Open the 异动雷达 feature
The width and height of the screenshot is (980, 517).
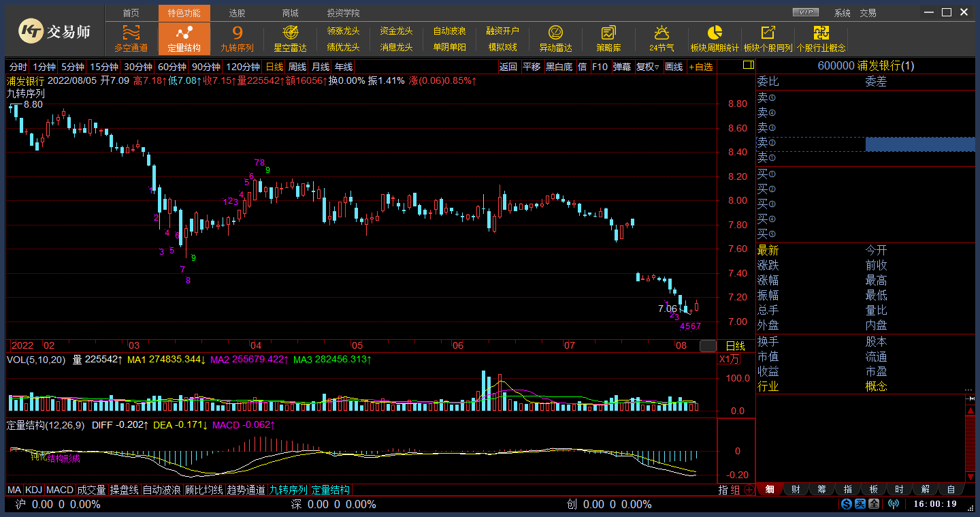(555, 38)
